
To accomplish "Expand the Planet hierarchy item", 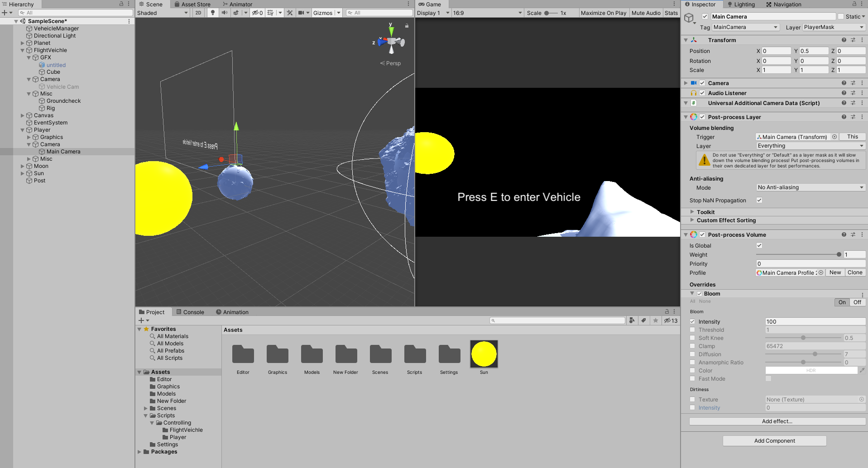I will pyautogui.click(x=23, y=43).
